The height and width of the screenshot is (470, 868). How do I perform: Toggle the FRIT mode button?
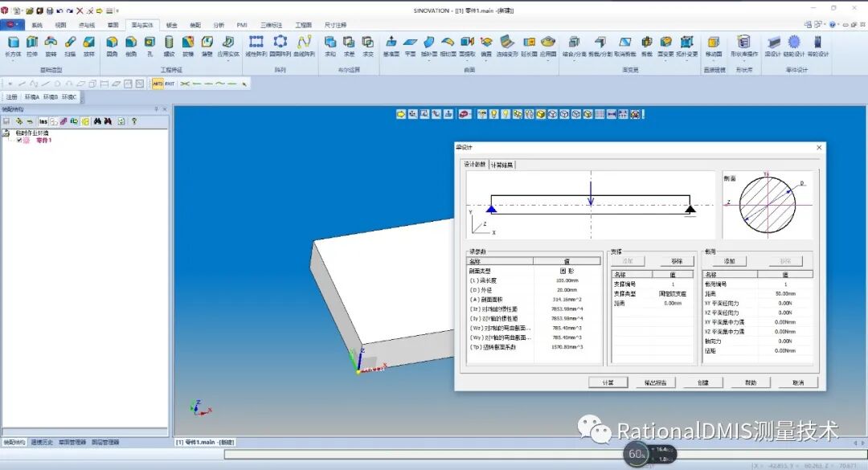coord(170,84)
